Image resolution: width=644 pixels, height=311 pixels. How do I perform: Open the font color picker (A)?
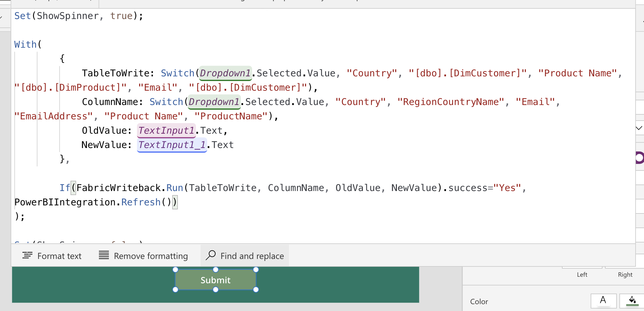click(x=603, y=301)
